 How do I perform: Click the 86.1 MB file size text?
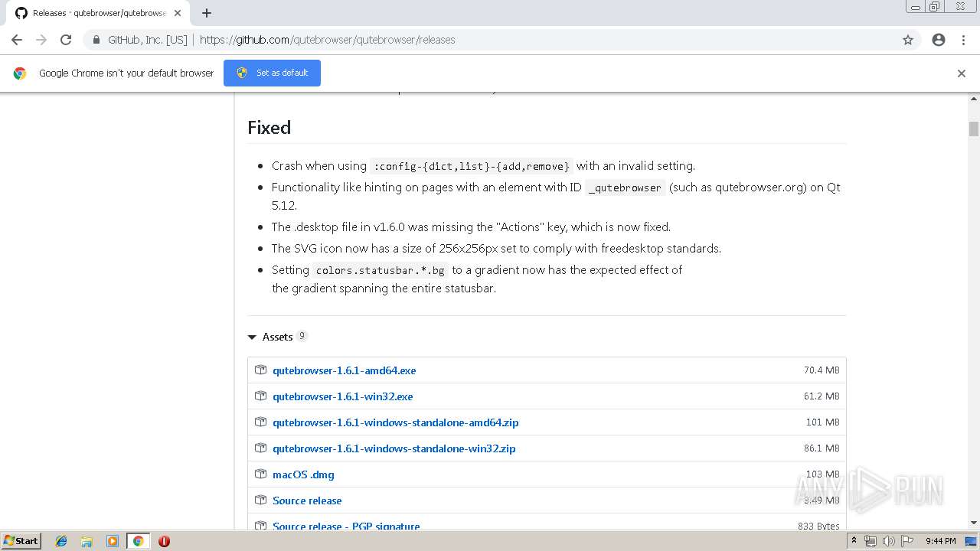(x=822, y=448)
